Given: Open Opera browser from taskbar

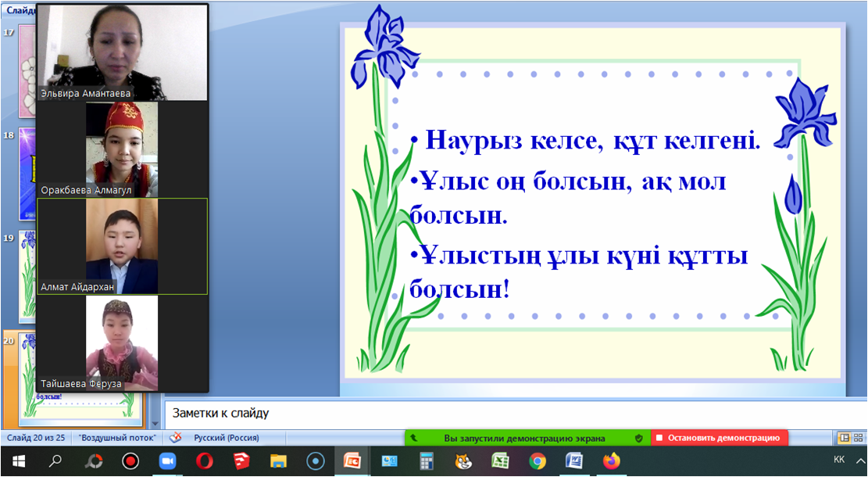Looking at the screenshot, I should click(205, 461).
